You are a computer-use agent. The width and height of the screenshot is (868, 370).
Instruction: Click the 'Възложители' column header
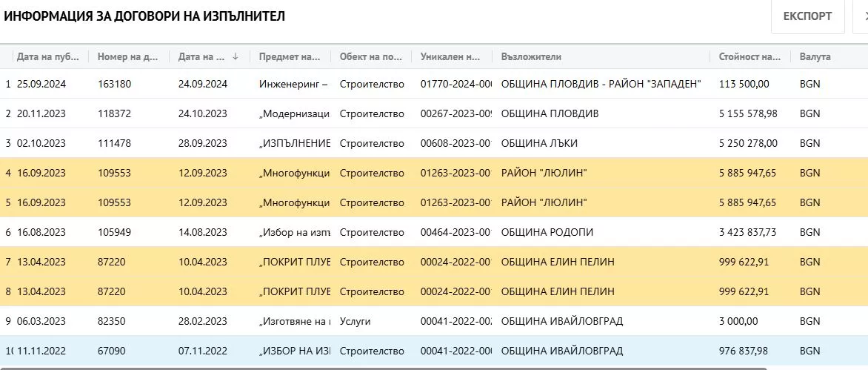tap(531, 56)
